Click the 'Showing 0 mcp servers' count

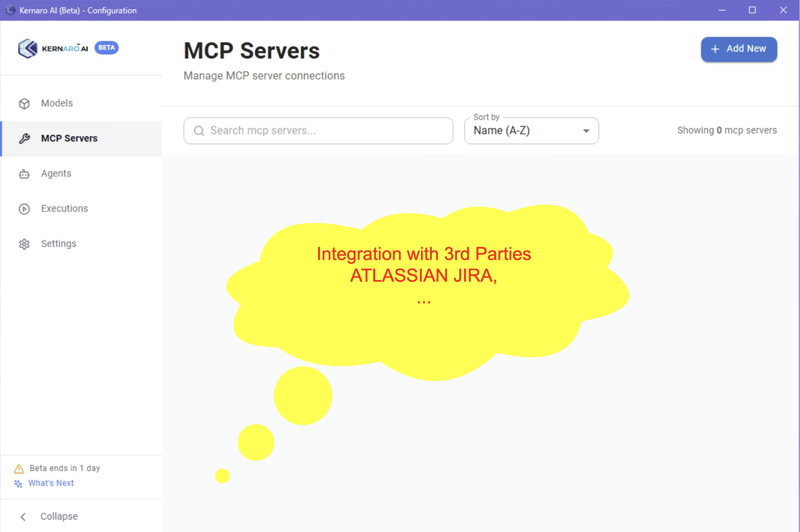tap(727, 130)
